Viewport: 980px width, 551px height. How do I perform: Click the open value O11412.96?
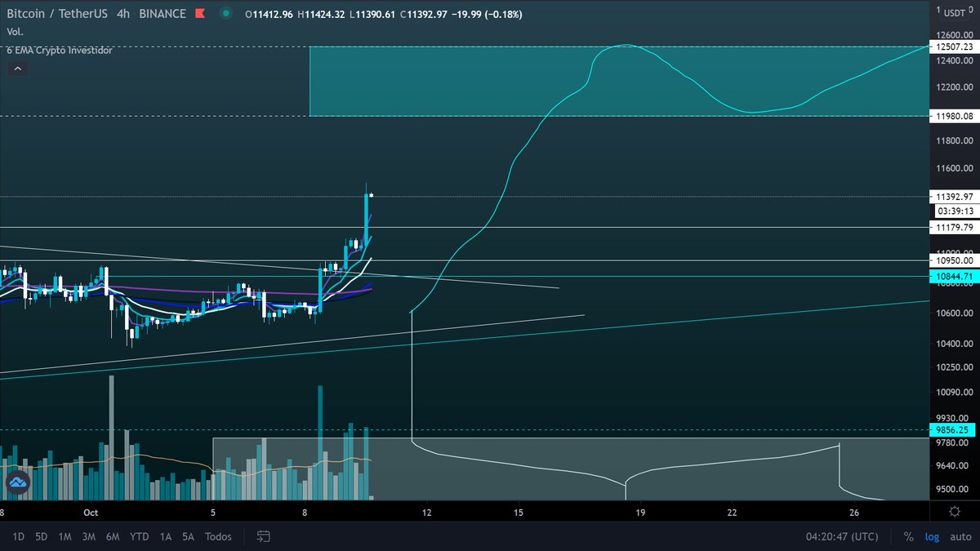point(268,15)
